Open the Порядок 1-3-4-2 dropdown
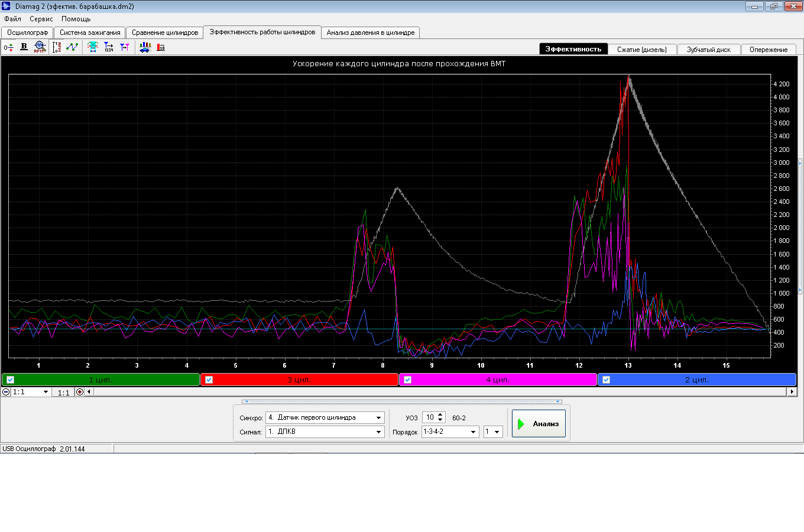Viewport: 804px width, 532px height. coord(450,432)
